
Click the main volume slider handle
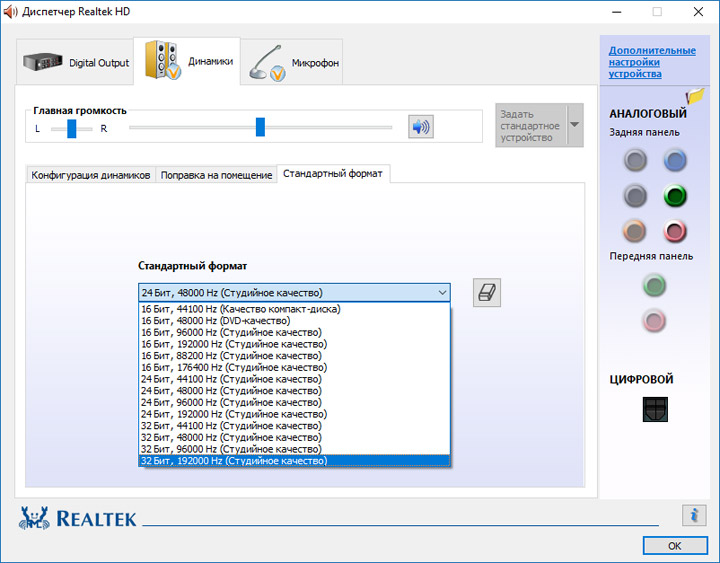260,127
